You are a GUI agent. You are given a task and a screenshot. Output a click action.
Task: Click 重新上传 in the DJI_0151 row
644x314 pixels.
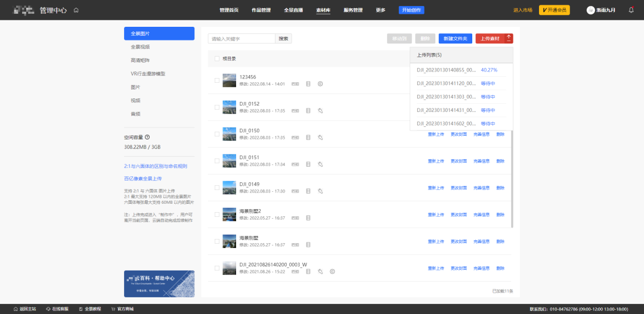436,161
